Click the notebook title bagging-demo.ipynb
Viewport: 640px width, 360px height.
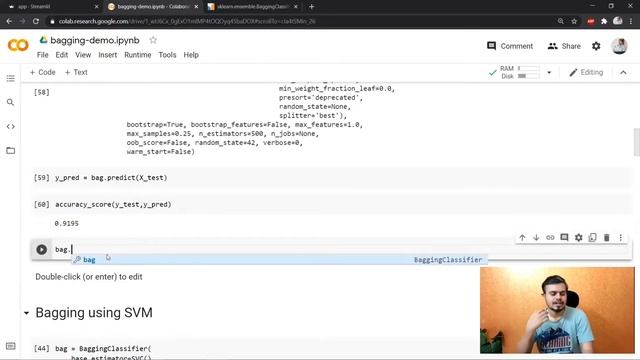pos(95,40)
